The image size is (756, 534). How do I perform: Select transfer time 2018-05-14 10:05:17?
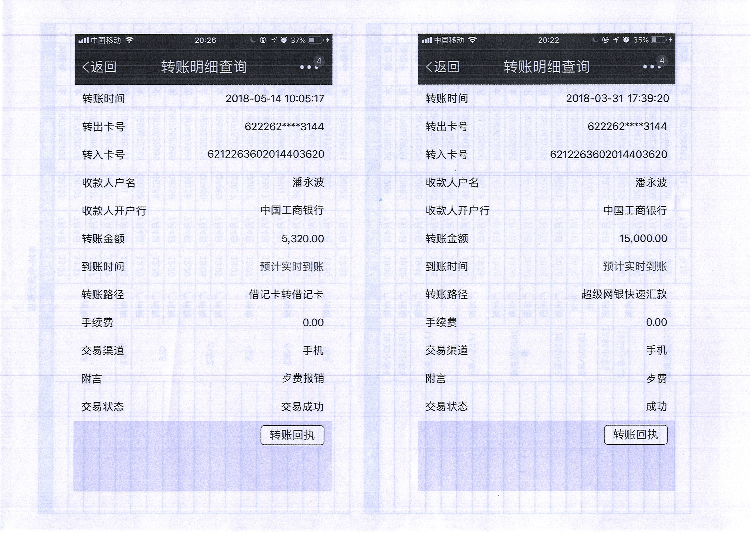click(275, 99)
